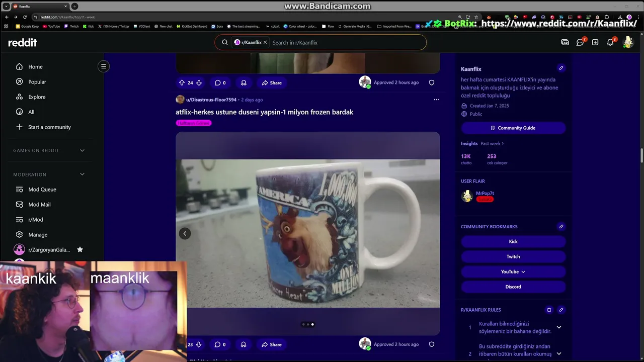Screen dimensions: 644x362
Task: Click the Explore icon in the sidebar
Action: pos(19,97)
